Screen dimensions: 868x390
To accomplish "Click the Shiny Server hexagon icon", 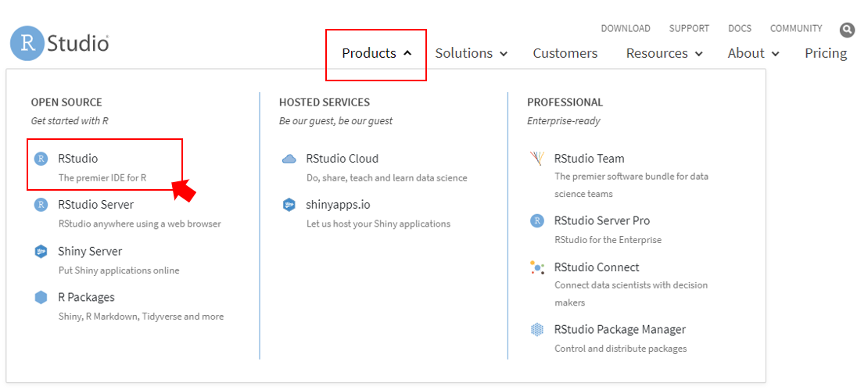I will coord(41,251).
